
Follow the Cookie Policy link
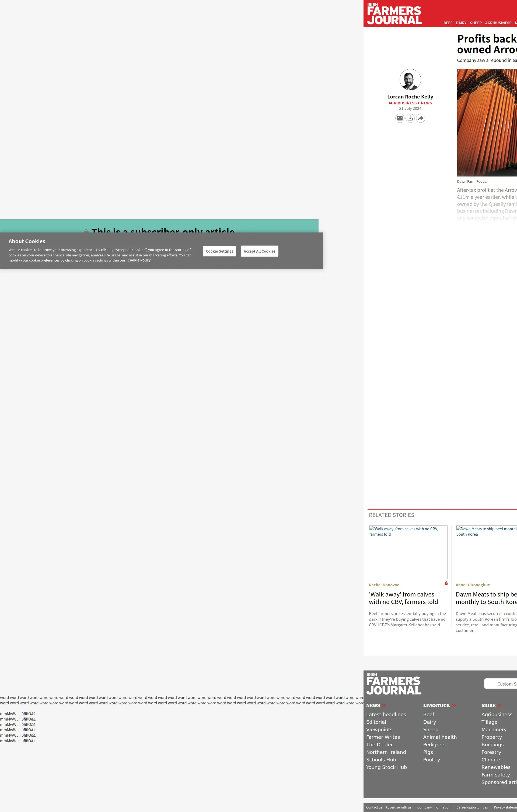coord(139,260)
